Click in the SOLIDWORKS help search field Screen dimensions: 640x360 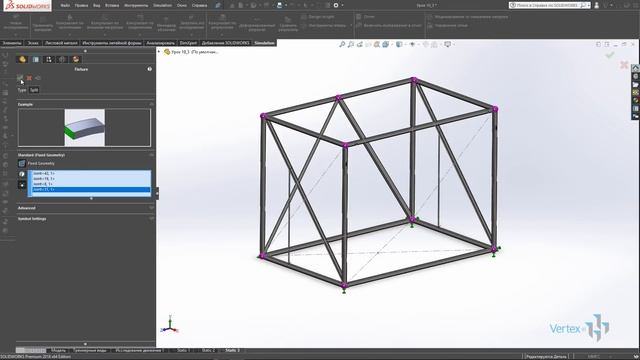pos(548,5)
